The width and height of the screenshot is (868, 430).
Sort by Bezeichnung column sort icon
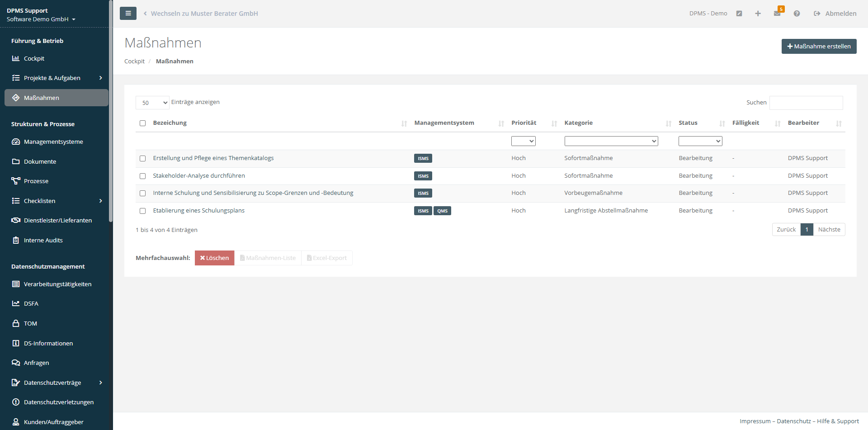click(x=404, y=123)
